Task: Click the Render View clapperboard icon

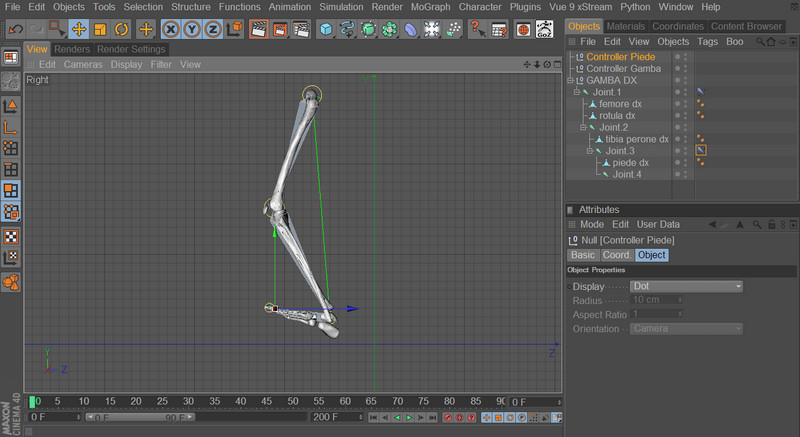Action: tap(258, 29)
